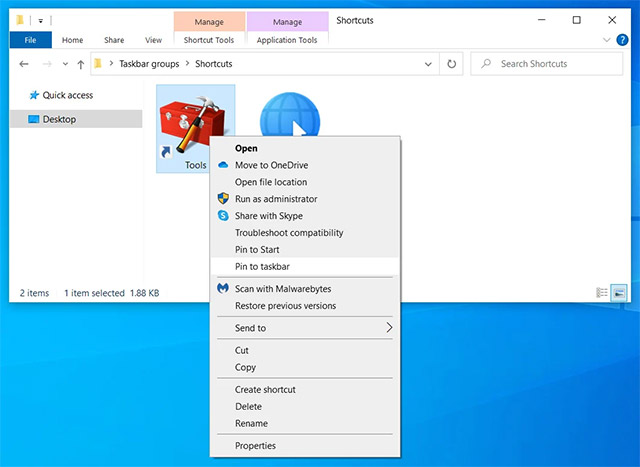Select Desktop in the navigation pane
The height and width of the screenshot is (467, 640).
(58, 119)
